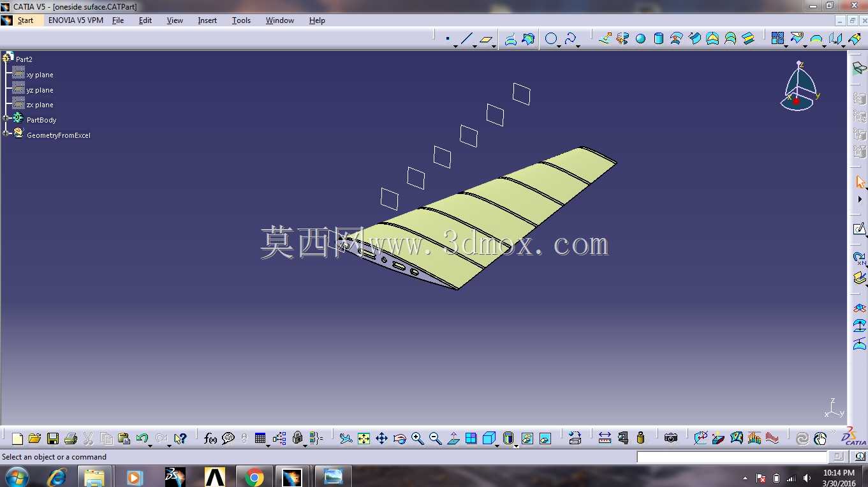868x487 pixels.
Task: Click the Update All spiral icon
Action: 802,438
